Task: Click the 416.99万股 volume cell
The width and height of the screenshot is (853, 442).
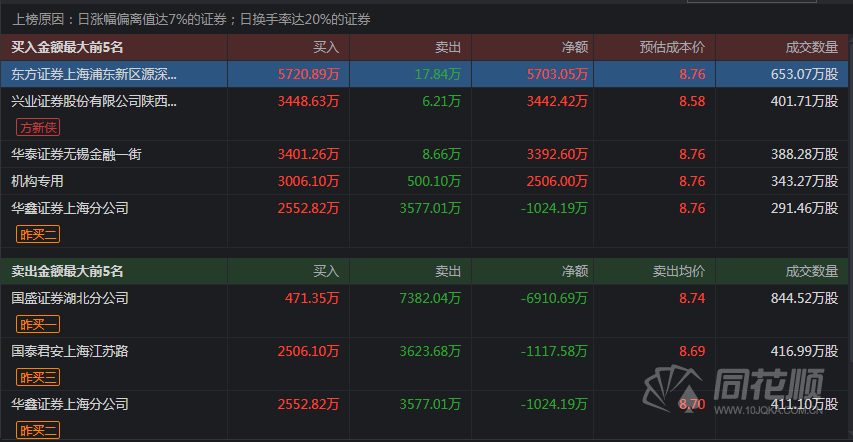Action: (805, 351)
